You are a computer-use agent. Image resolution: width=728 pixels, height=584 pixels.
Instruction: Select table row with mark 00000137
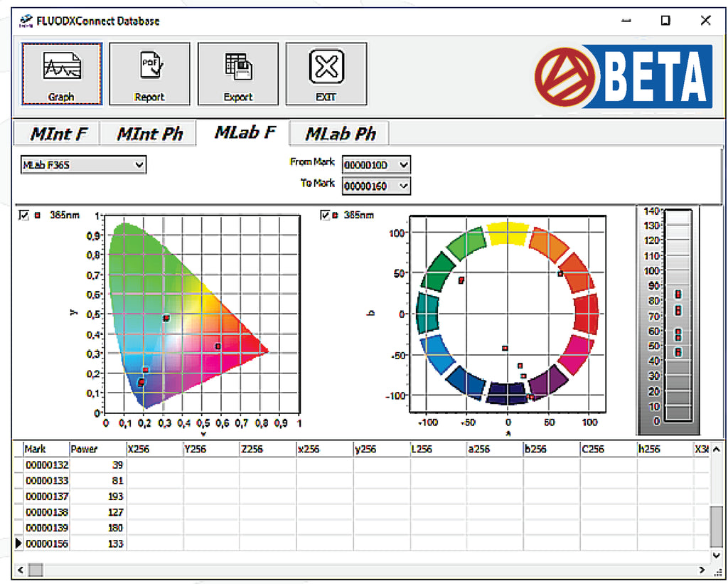pos(47,497)
